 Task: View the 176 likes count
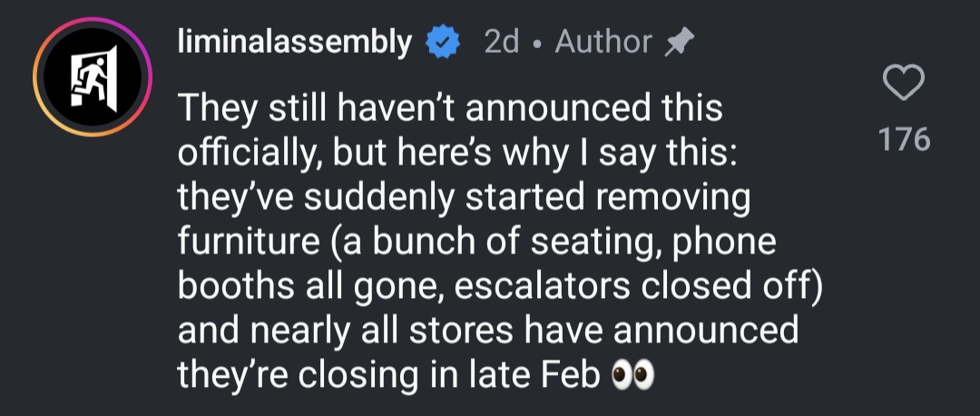coord(903,140)
